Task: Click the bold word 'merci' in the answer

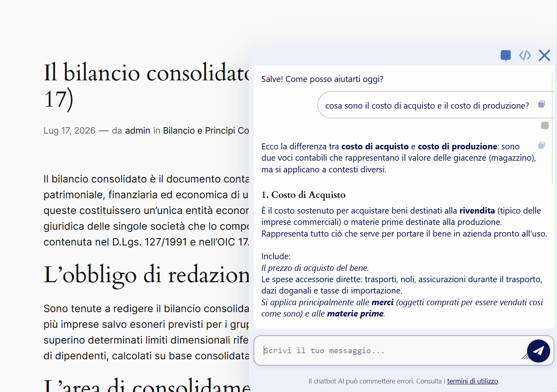Action: point(383,302)
